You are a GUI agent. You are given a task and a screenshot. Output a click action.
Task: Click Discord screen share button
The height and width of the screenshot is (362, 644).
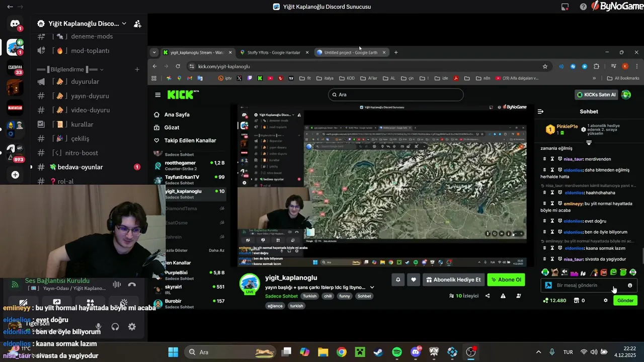point(57,303)
